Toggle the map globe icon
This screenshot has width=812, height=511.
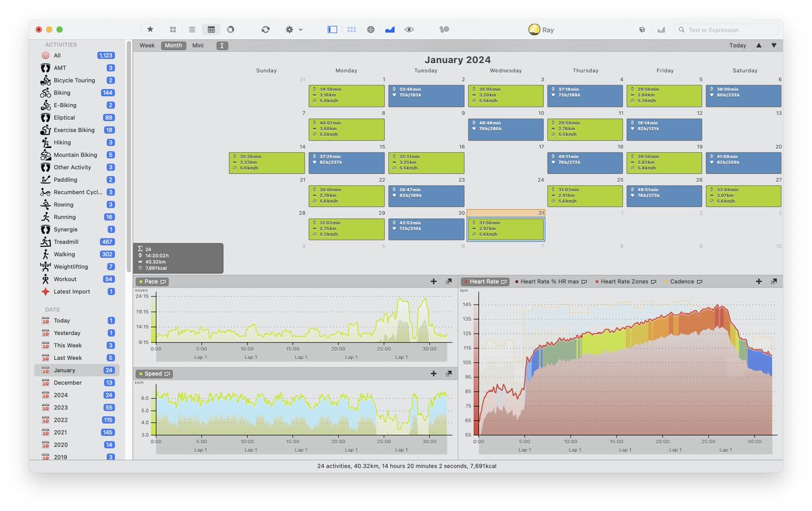[x=371, y=30]
